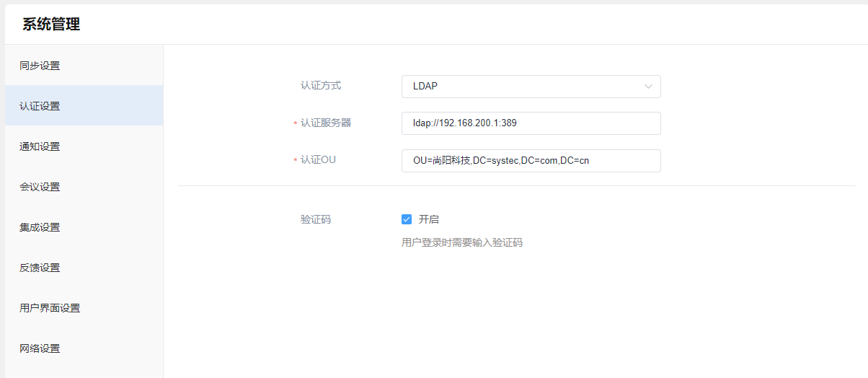This screenshot has width=868, height=378.
Task: Click the 认证服务器 required field label
Action: click(325, 123)
